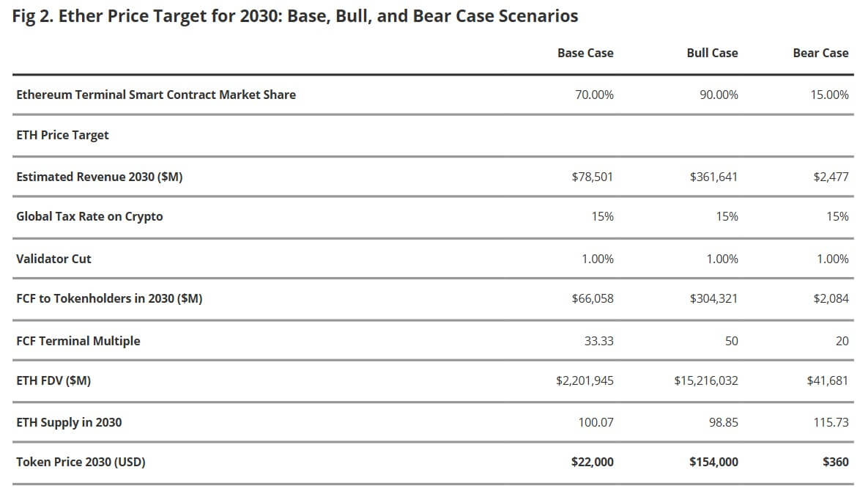Click the 70.00% base case market share
The width and height of the screenshot is (868, 497).
click(595, 95)
